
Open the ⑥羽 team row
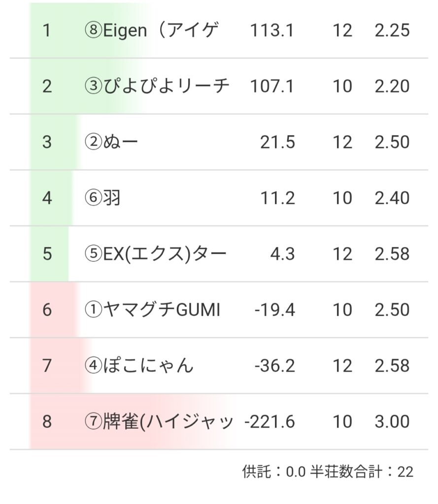coord(102,198)
